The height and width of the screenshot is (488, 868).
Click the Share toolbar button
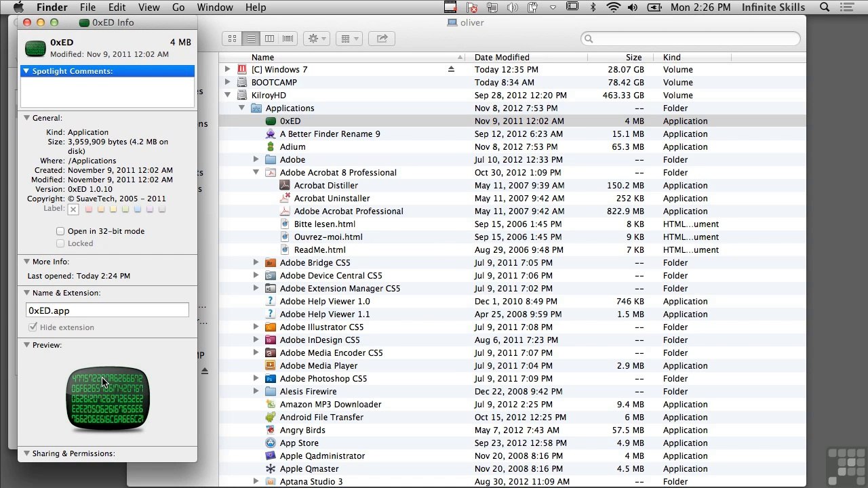(x=382, y=39)
